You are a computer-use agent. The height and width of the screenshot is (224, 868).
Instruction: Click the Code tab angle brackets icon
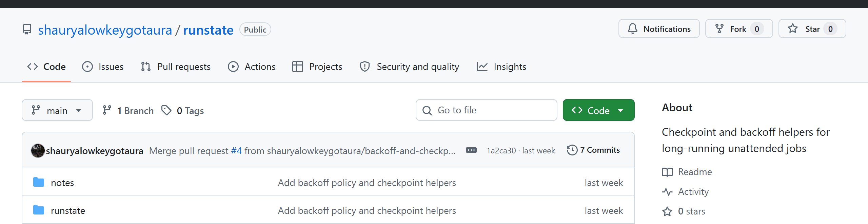[x=33, y=67]
